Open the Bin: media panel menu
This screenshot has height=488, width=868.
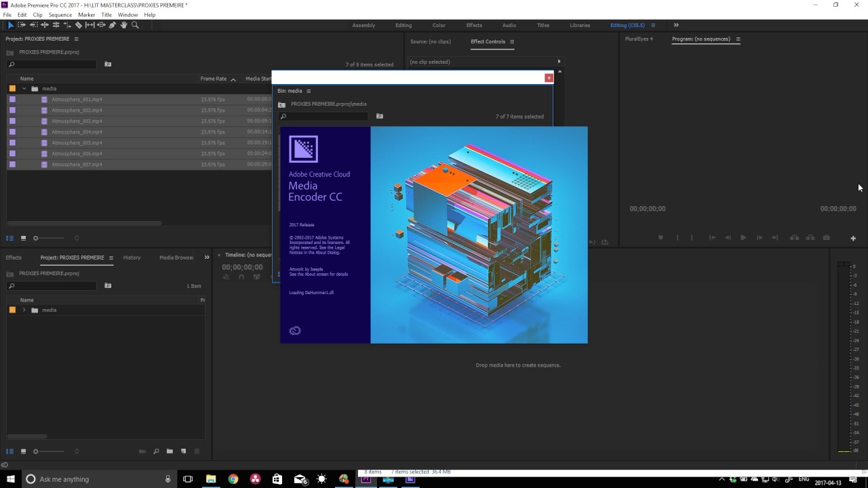pos(309,91)
